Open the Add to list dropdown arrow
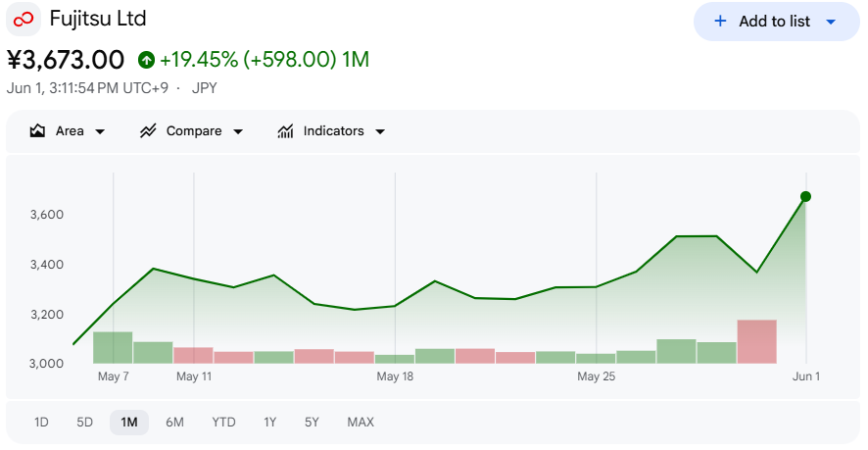The height and width of the screenshot is (450, 868). tap(831, 22)
